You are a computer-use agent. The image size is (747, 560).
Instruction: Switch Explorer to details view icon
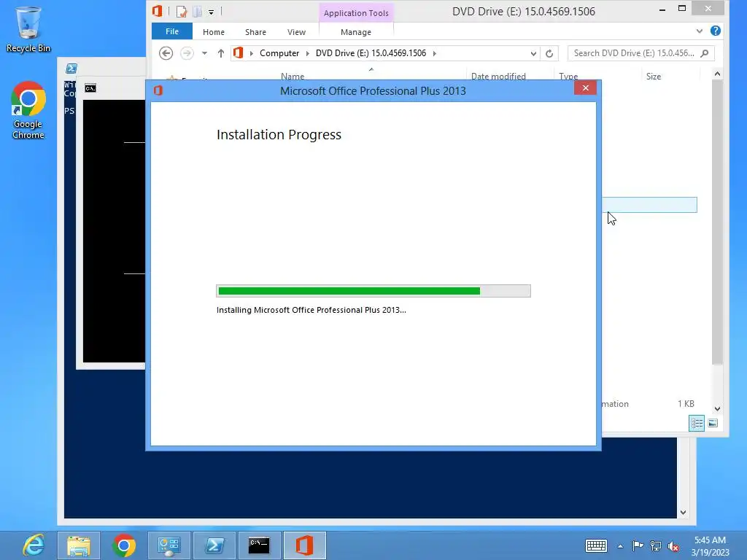tap(697, 423)
